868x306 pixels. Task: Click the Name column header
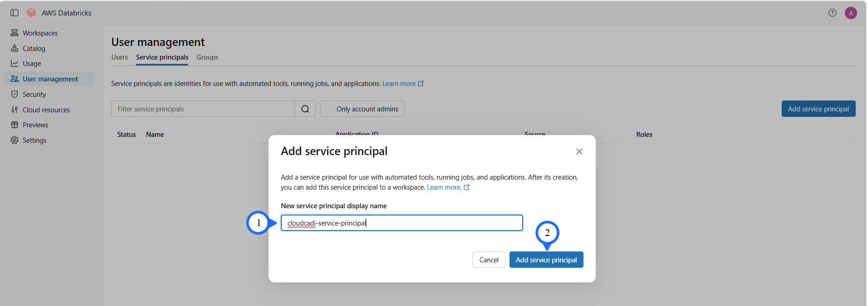pyautogui.click(x=155, y=135)
